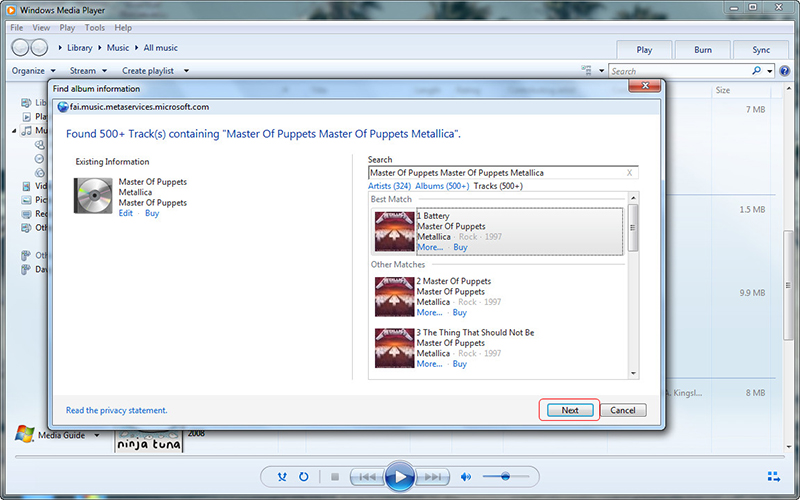Select the Tracks (500+) results
Screen dimensions: 800x500
point(498,186)
